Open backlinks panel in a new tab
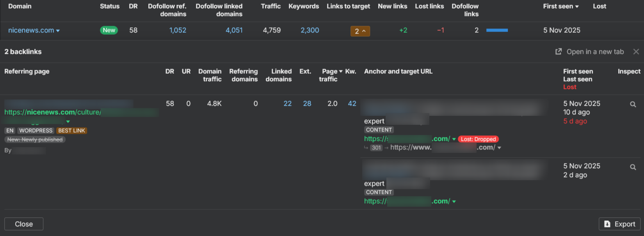Screen dimensions: 644x236 coord(589,51)
